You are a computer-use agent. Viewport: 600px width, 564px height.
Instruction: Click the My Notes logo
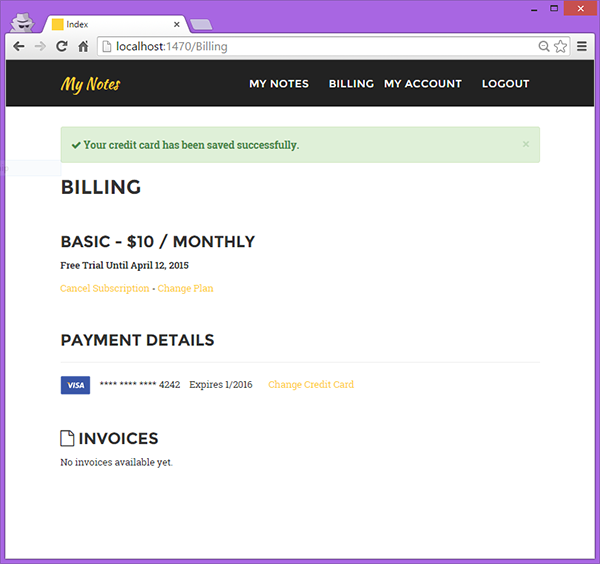point(90,84)
